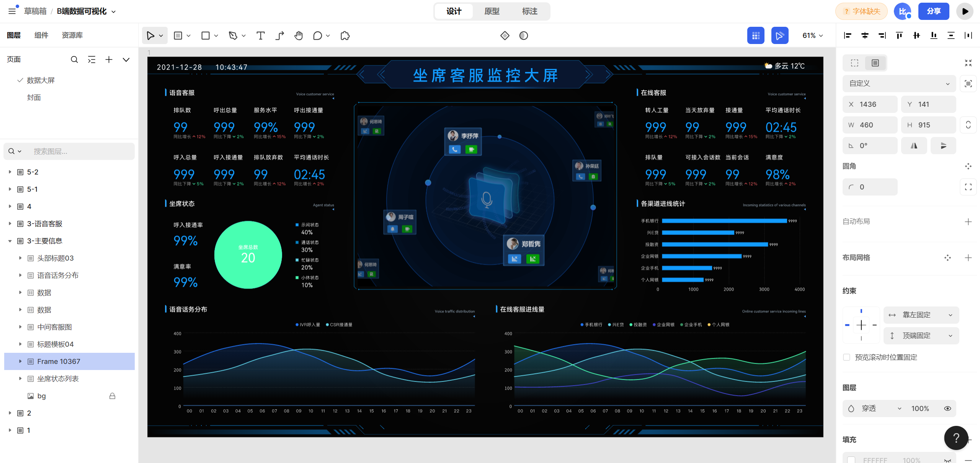Click the align left icon
The image size is (980, 463).
tap(848, 36)
